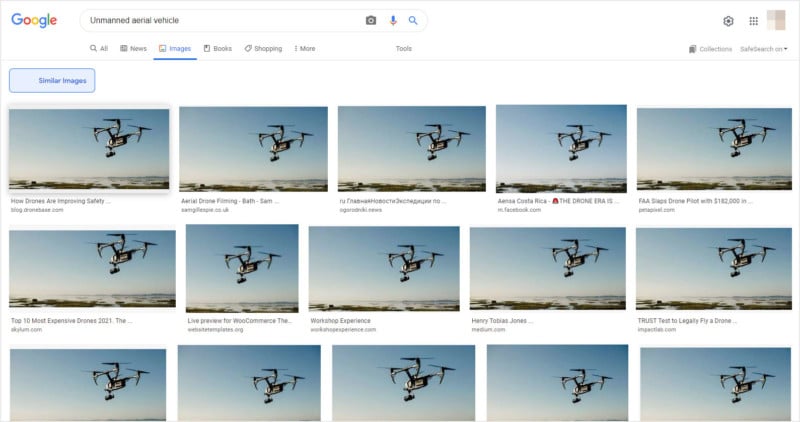The width and height of the screenshot is (800, 422).
Task: Open the settings gear icon
Action: [728, 21]
